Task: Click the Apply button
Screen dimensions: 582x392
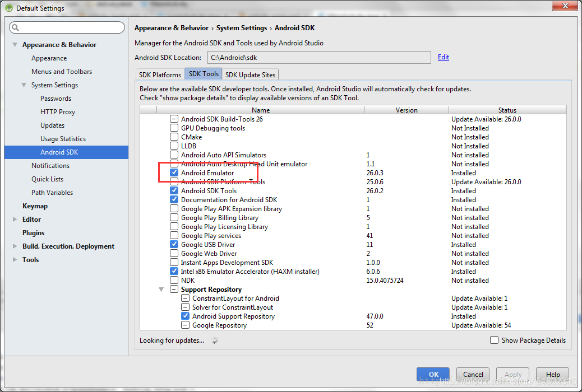Action: click(x=513, y=374)
